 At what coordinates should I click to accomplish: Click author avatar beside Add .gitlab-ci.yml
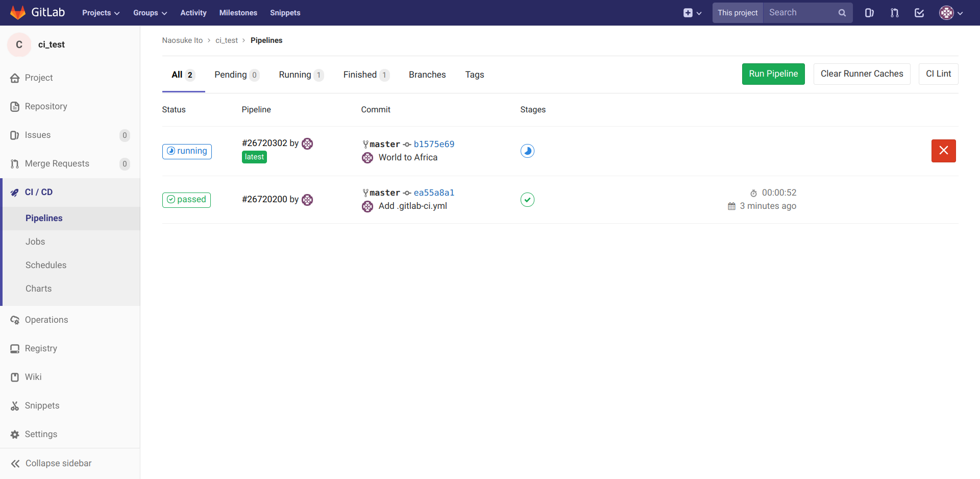tap(367, 206)
